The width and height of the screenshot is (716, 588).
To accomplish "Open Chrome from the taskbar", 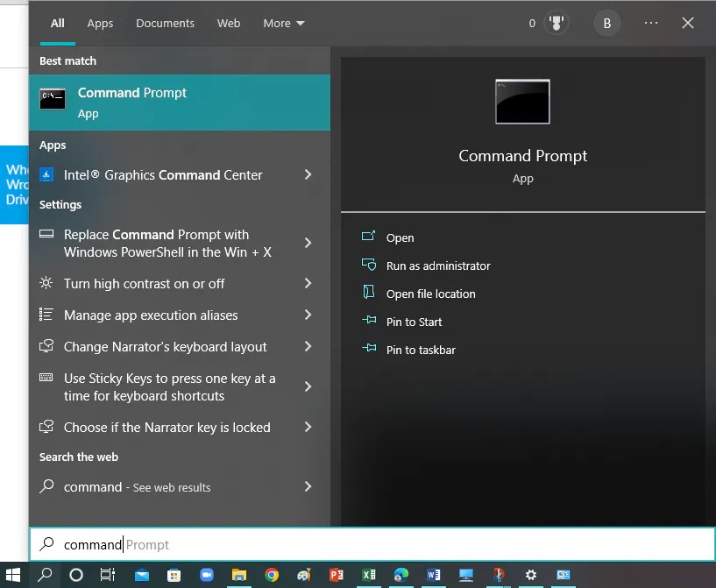I will point(271,577).
